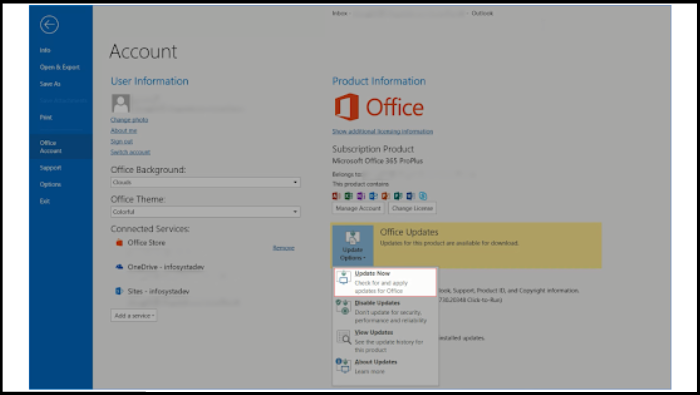
Task: Click the Update Options icon button
Action: 353,246
